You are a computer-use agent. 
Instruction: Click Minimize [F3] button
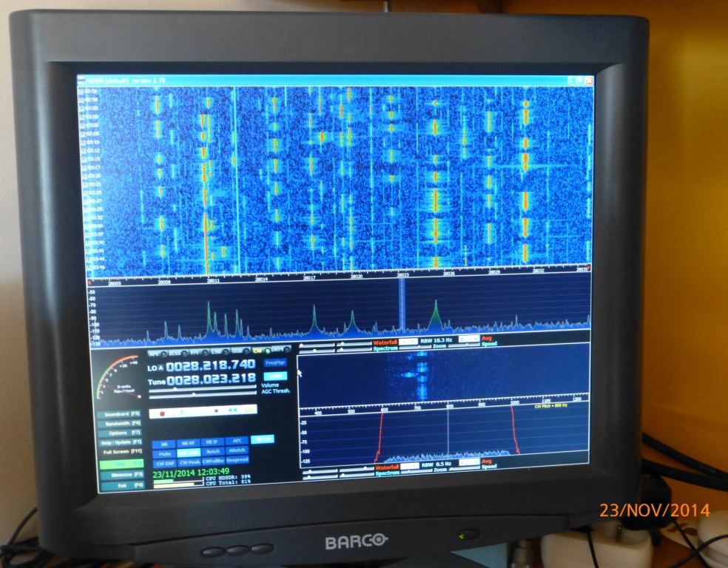(x=123, y=475)
